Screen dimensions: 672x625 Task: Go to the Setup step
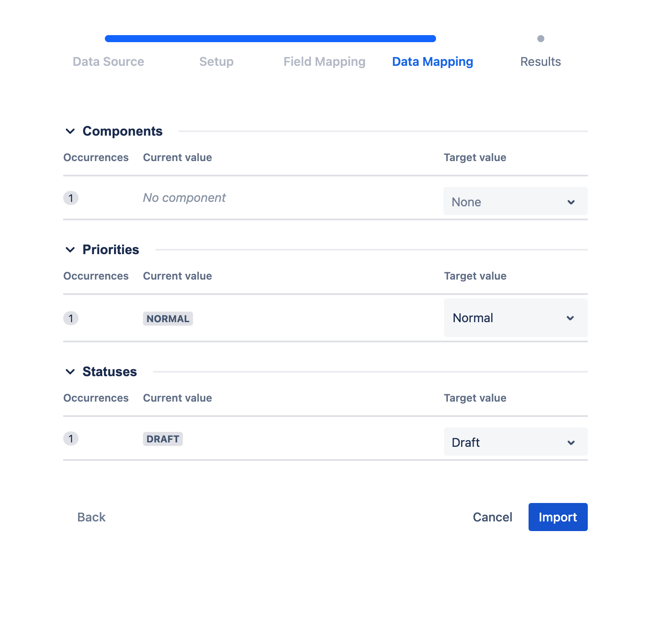pos(216,62)
